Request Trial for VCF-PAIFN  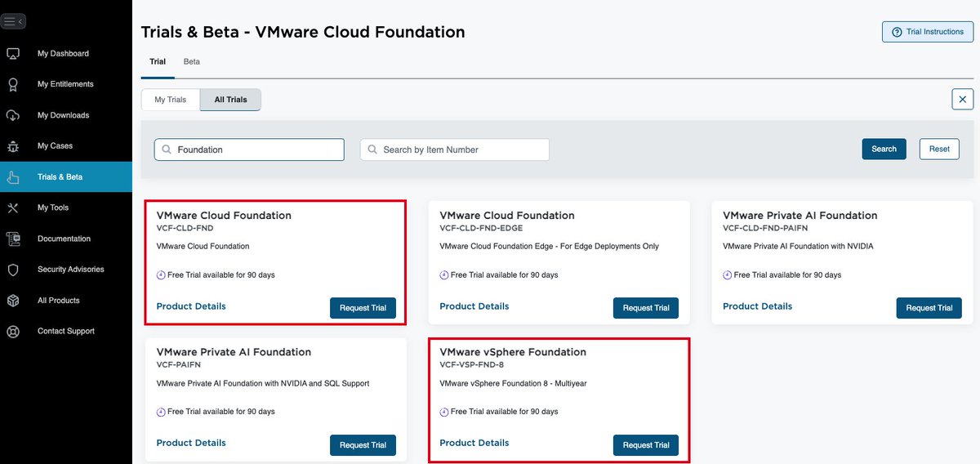(363, 445)
